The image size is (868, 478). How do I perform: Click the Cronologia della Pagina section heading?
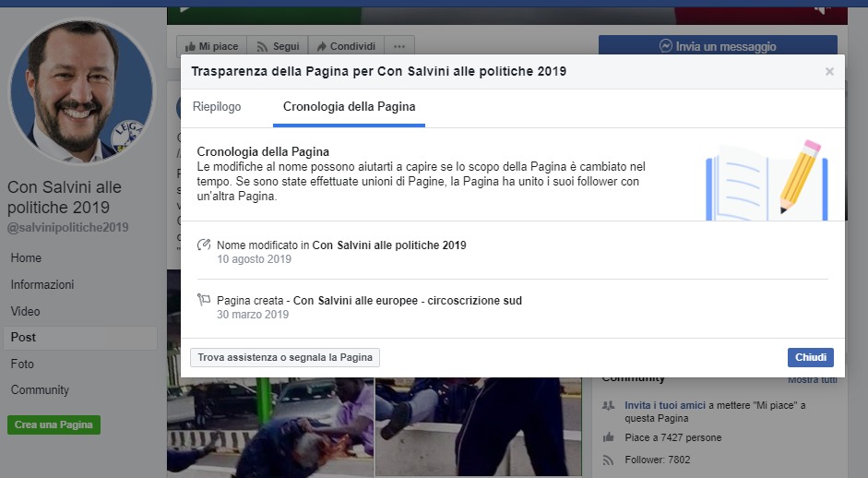tap(263, 151)
